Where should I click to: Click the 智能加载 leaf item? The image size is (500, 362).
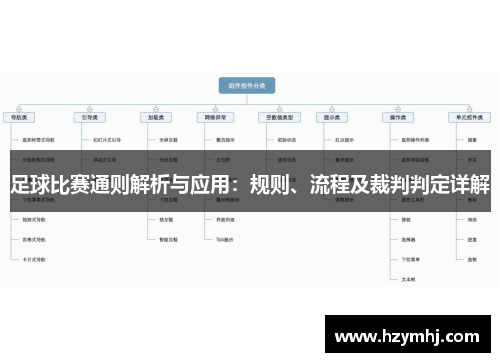[x=168, y=240]
